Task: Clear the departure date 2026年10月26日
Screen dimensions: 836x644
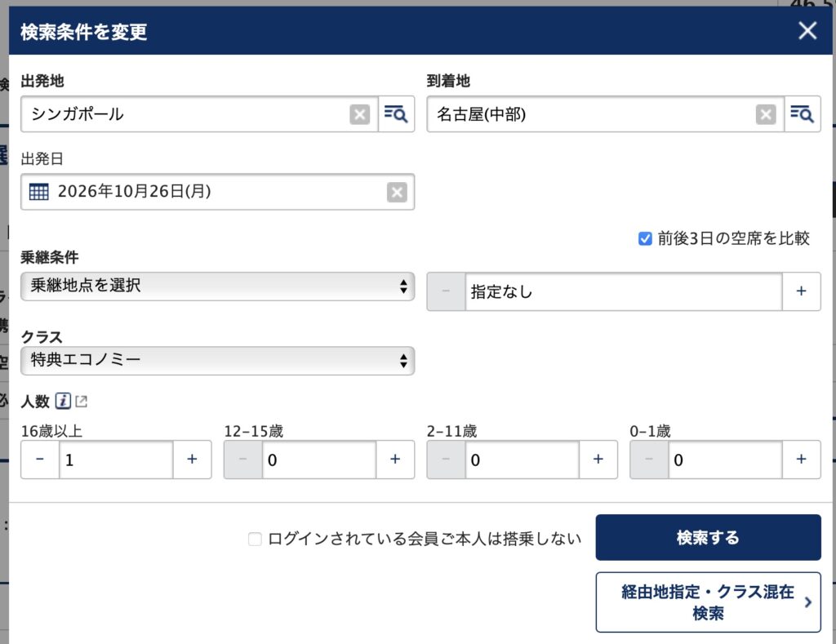Action: [397, 193]
